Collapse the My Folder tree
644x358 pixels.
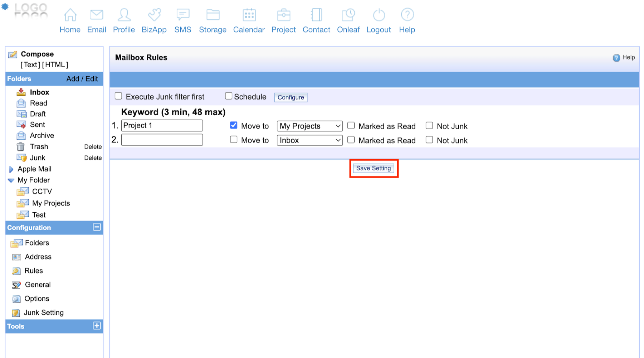pyautogui.click(x=11, y=180)
